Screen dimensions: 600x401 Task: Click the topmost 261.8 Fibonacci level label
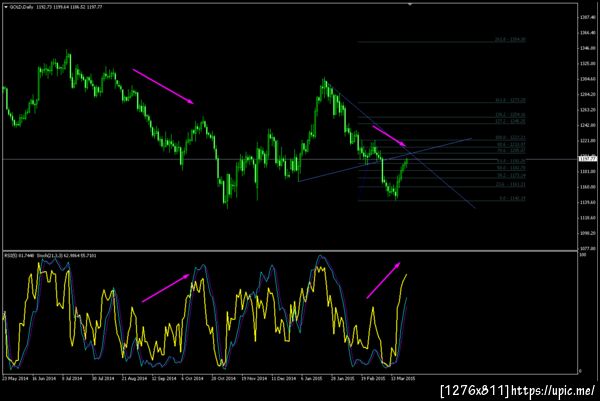(x=510, y=39)
